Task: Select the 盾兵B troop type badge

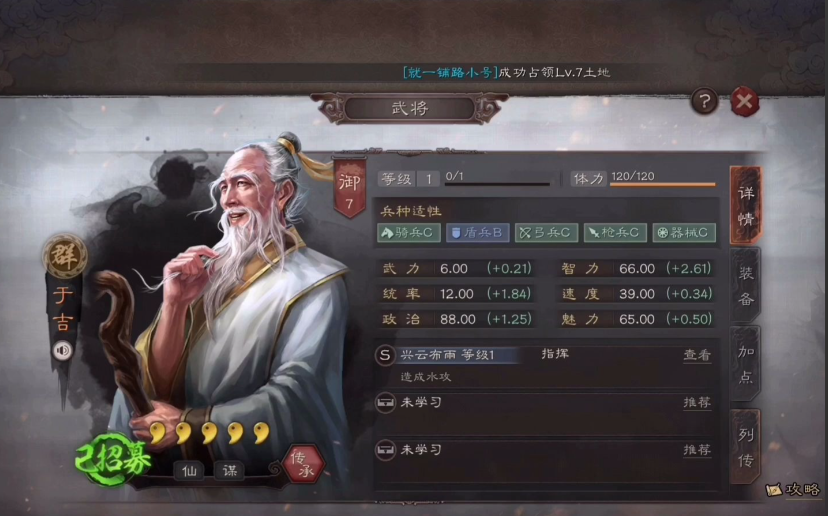Action: (x=477, y=233)
